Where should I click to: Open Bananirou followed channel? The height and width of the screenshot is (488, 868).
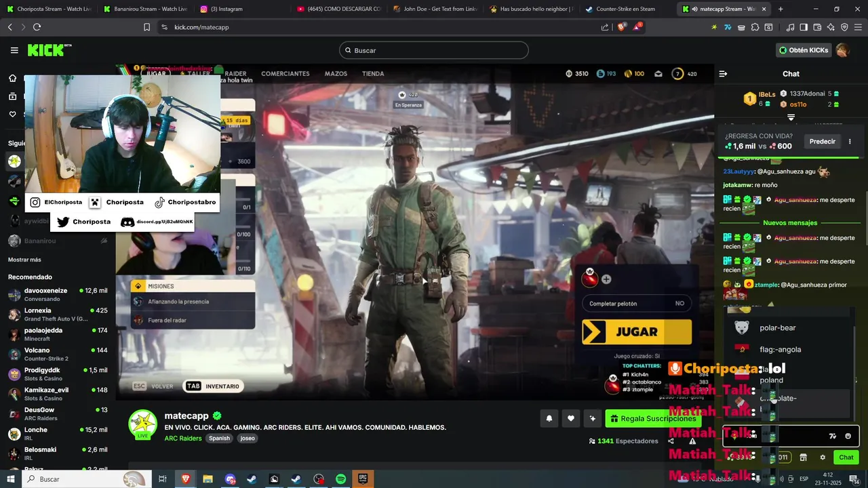(58, 241)
